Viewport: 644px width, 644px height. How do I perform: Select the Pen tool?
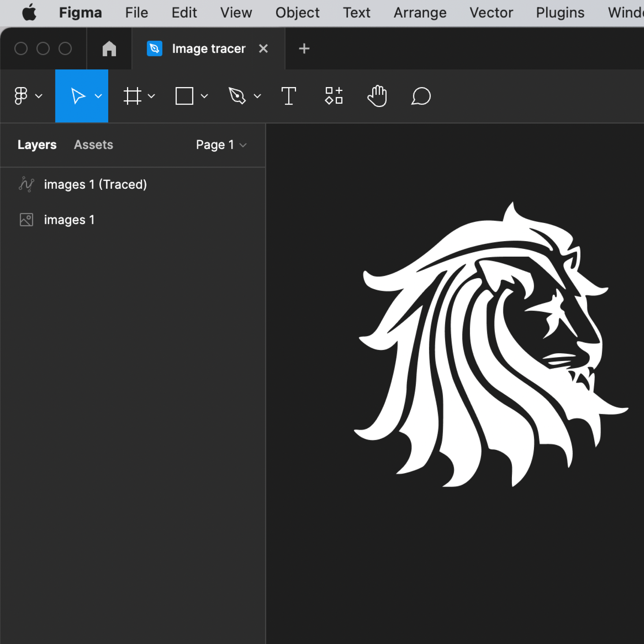tap(237, 96)
